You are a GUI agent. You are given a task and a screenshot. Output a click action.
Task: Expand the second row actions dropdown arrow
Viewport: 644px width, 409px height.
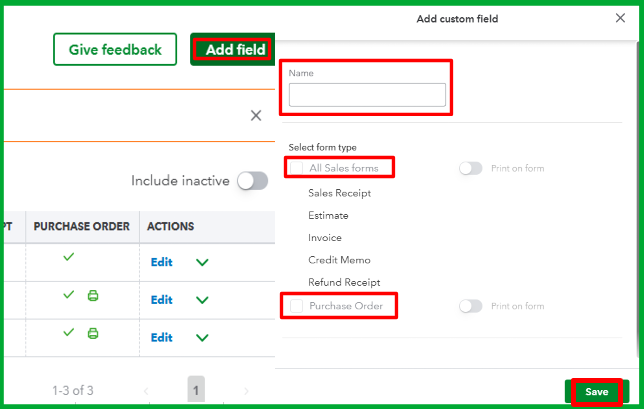point(202,299)
